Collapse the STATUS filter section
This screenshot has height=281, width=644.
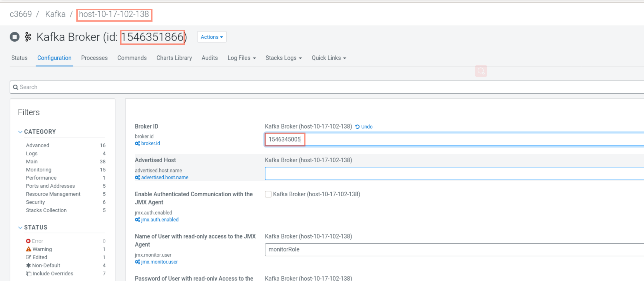(20, 227)
